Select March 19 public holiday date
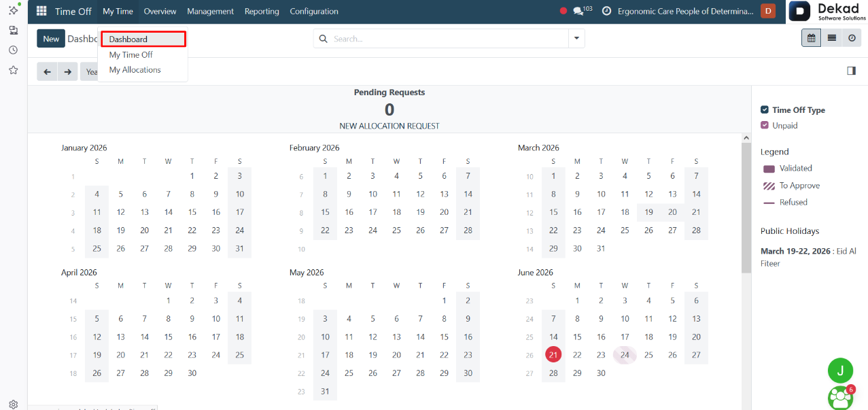The width and height of the screenshot is (868, 410). pos(648,212)
